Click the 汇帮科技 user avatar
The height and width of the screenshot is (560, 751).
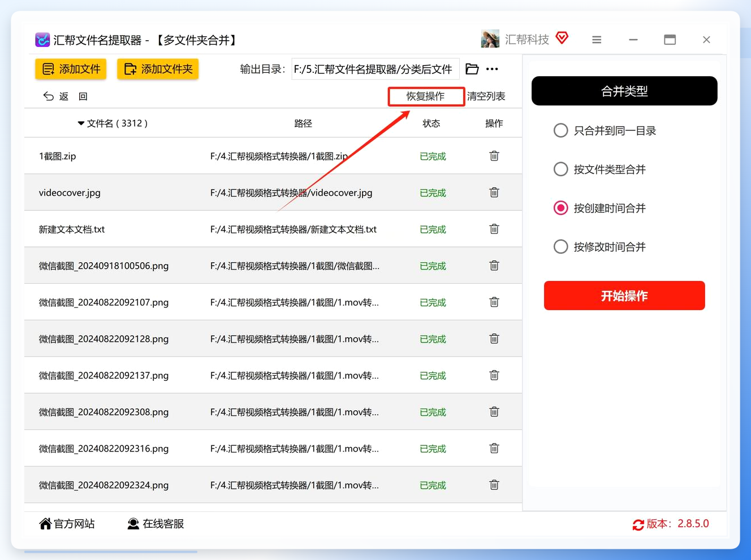click(x=490, y=39)
